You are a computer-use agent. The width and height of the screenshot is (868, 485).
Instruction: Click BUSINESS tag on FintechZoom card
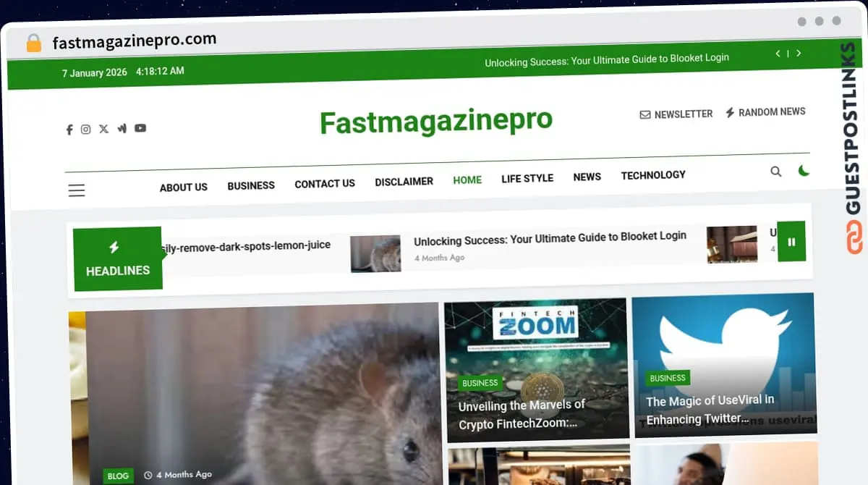point(480,383)
